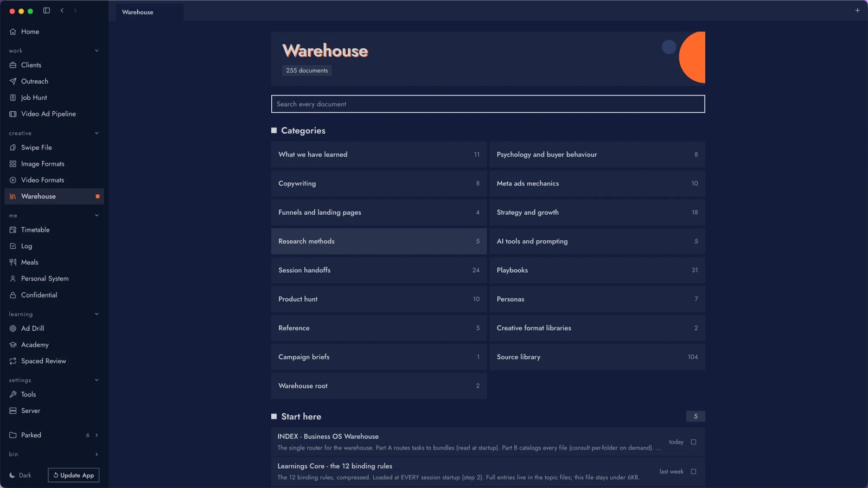This screenshot has height=488, width=868.
Task: Click the Video Formats play icon
Action: point(13,180)
